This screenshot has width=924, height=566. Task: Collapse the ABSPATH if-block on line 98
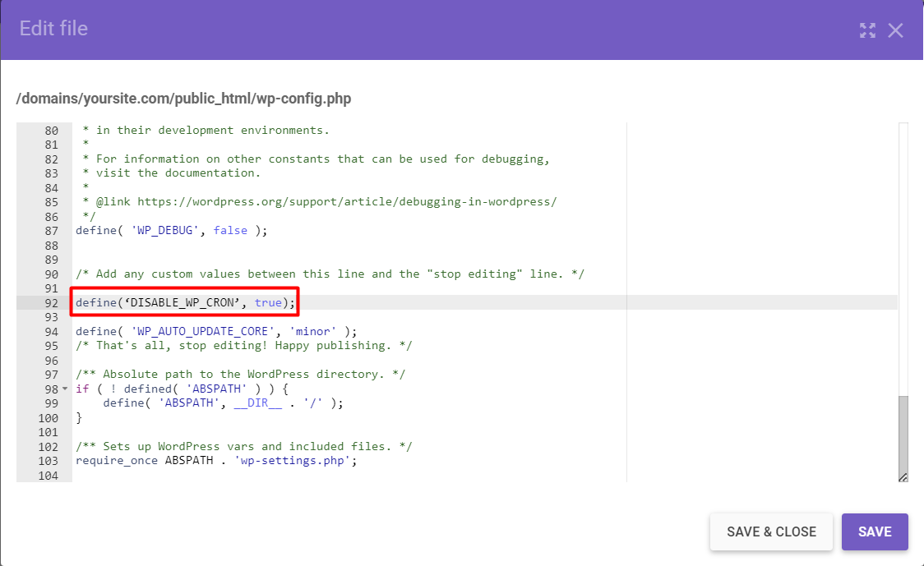pos(65,388)
